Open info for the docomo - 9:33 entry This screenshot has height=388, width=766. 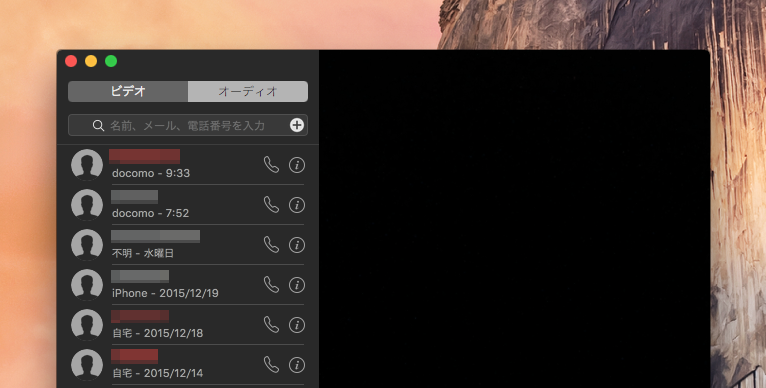(297, 165)
